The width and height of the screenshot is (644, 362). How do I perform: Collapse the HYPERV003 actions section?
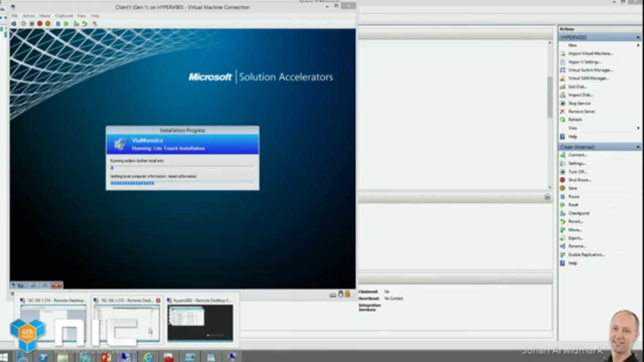[x=638, y=37]
